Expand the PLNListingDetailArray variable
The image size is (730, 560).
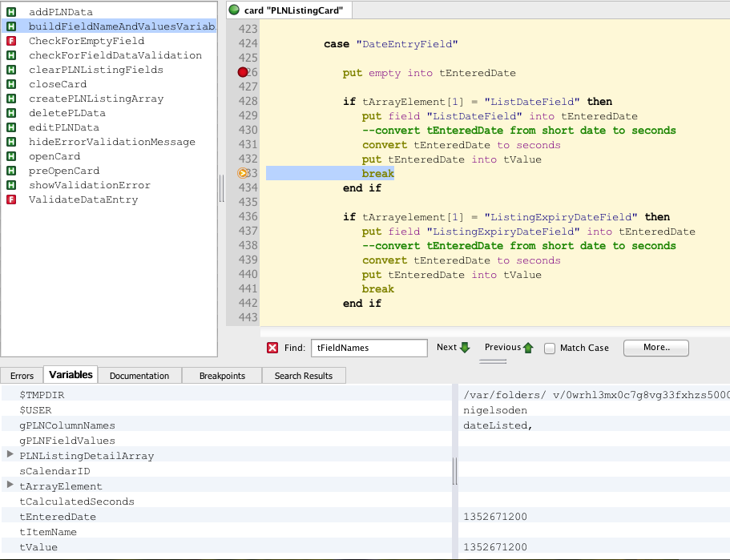10,455
